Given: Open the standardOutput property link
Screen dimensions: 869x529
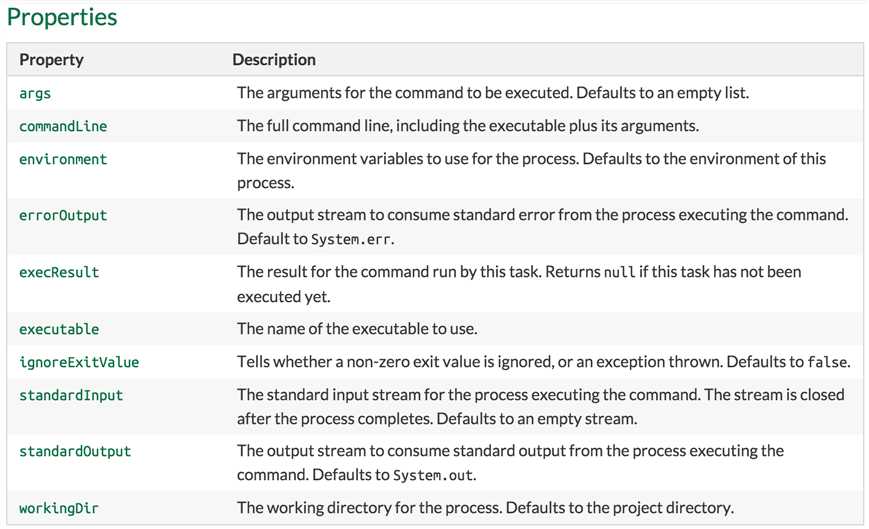Looking at the screenshot, I should (x=75, y=451).
